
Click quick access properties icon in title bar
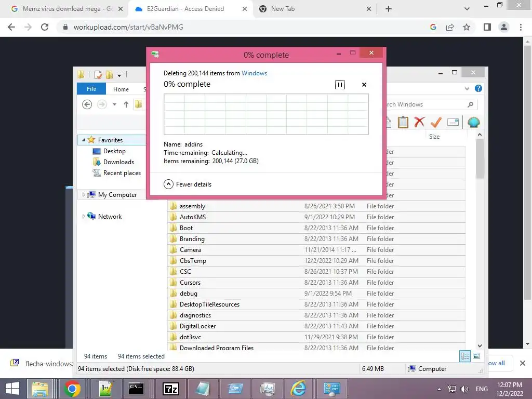click(98, 75)
